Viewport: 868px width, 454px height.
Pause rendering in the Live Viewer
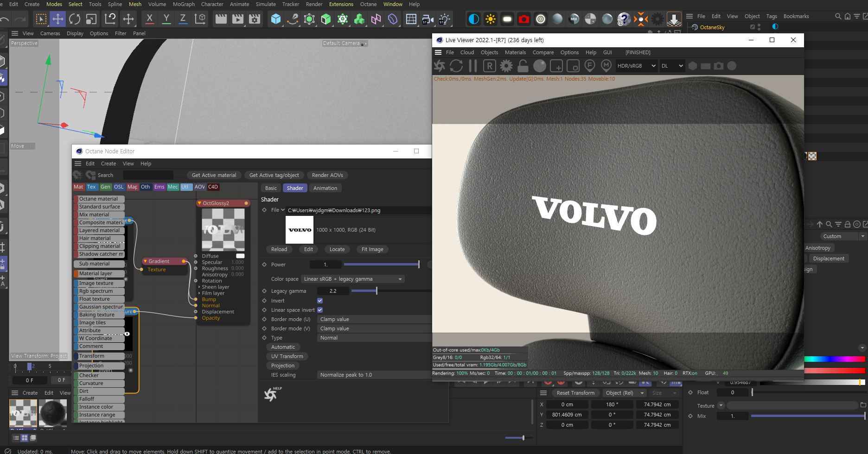pos(472,66)
